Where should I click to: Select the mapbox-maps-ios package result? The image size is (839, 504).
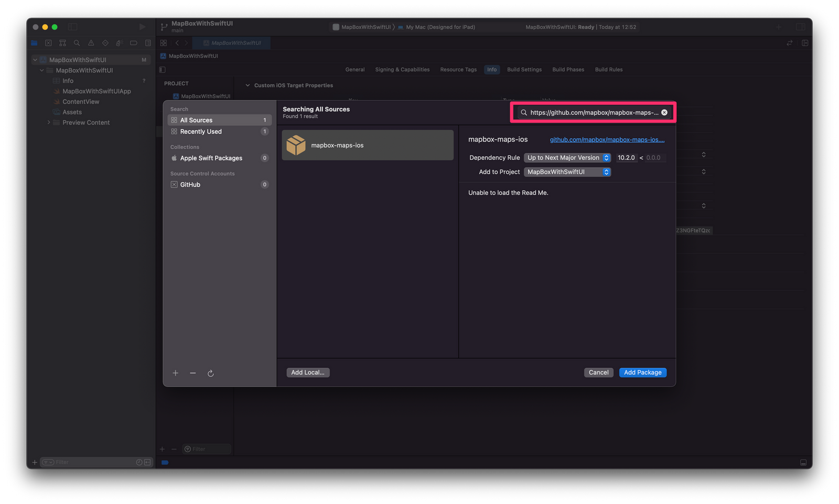point(367,145)
